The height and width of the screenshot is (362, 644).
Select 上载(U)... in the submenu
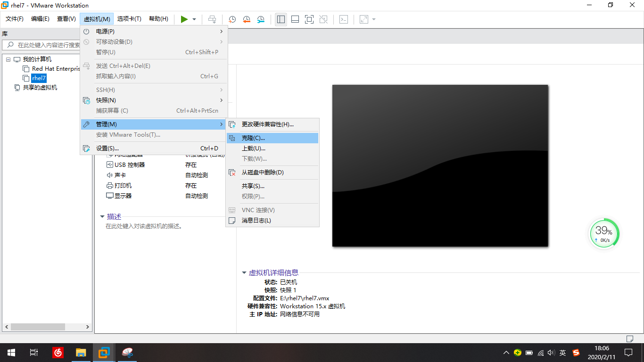pos(272,148)
